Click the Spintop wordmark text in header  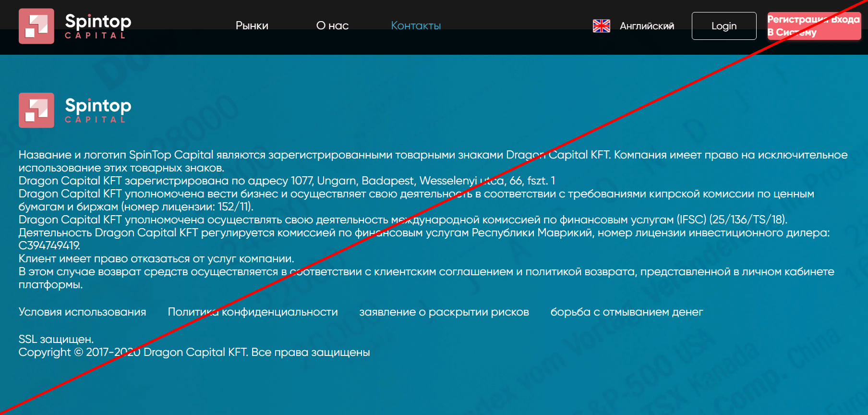coord(98,21)
